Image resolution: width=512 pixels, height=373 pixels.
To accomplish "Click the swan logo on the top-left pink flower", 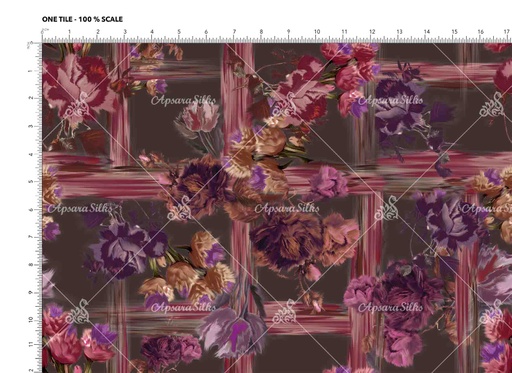I will (x=77, y=106).
